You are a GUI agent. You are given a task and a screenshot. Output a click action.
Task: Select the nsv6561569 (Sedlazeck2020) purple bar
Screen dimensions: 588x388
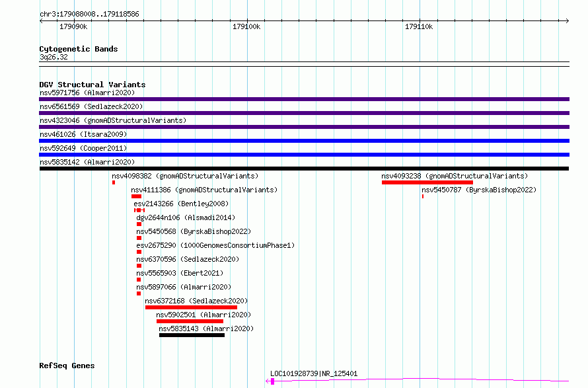304,113
